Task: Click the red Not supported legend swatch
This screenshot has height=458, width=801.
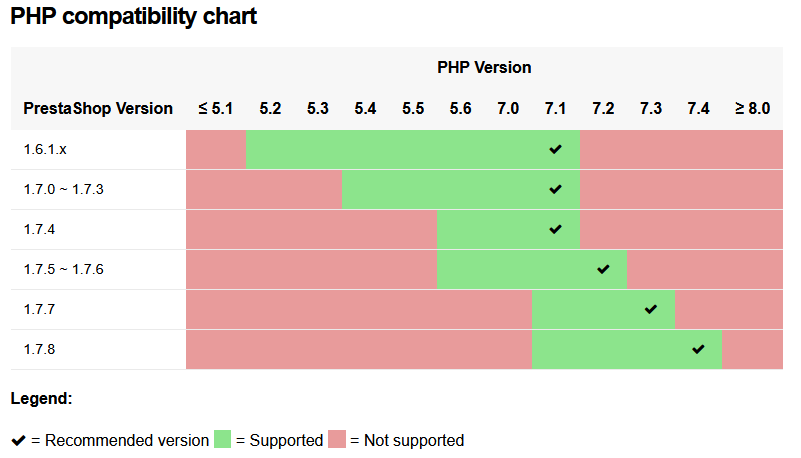Action: coord(337,439)
